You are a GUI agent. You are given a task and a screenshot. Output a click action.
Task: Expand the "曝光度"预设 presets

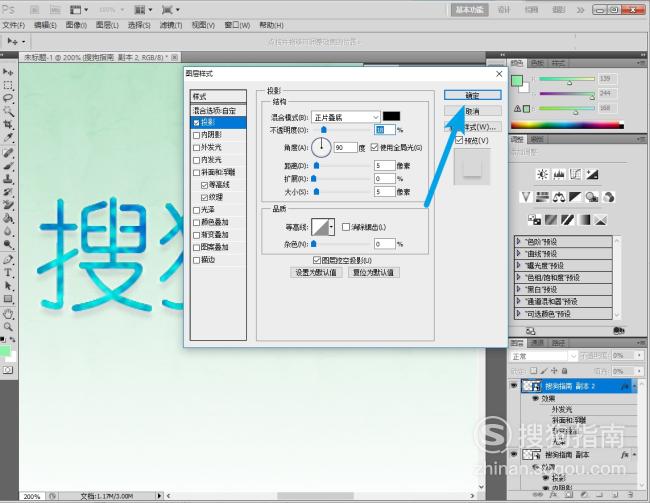click(x=518, y=265)
